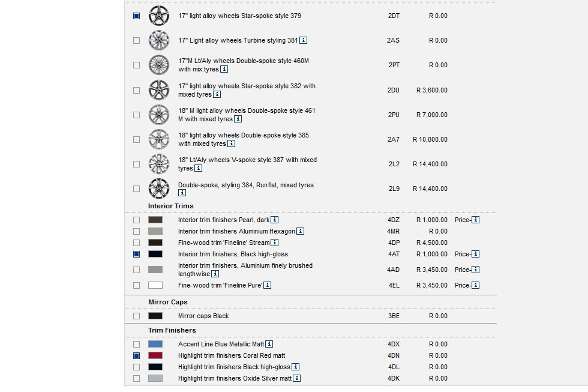Uncheck Star-spoke style 379 wheels

click(x=136, y=16)
